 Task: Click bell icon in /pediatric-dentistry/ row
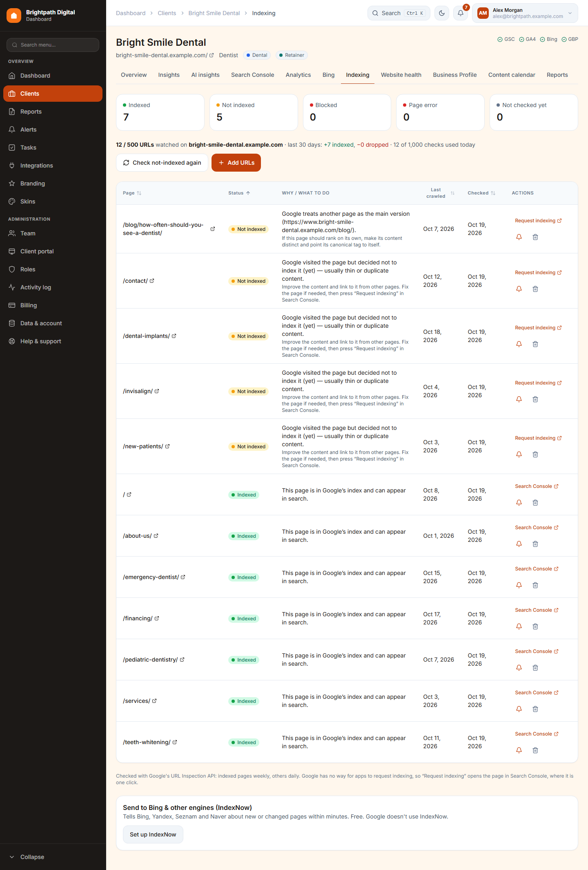pos(519,668)
